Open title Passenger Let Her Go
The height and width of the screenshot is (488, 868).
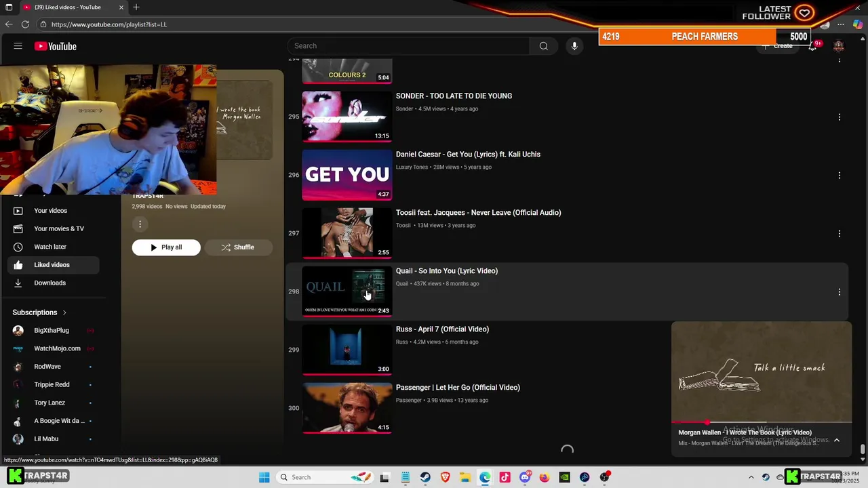point(458,388)
